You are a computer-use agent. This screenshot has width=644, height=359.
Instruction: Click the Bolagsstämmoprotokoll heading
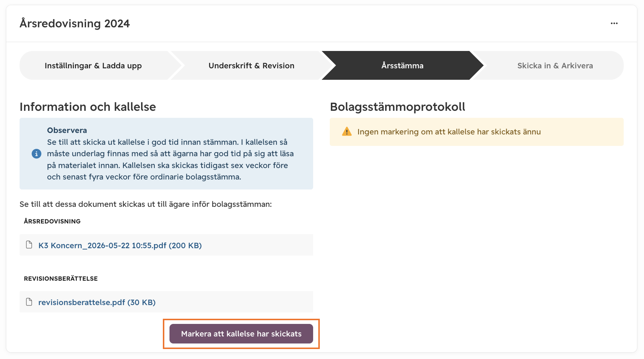pos(398,107)
